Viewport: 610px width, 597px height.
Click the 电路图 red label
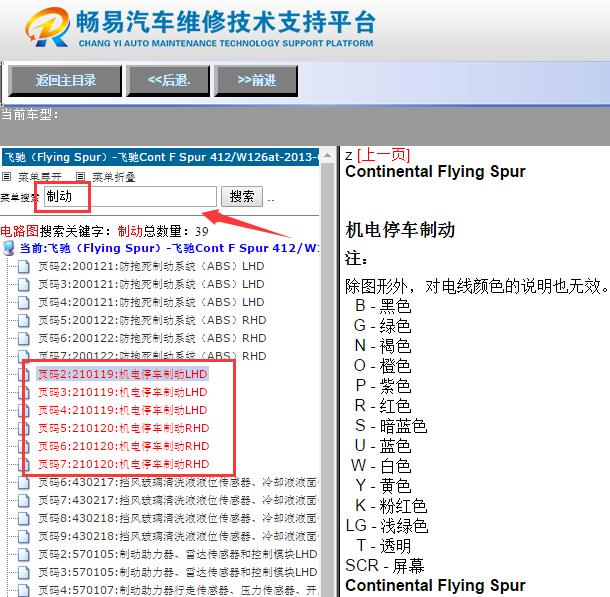(19, 231)
